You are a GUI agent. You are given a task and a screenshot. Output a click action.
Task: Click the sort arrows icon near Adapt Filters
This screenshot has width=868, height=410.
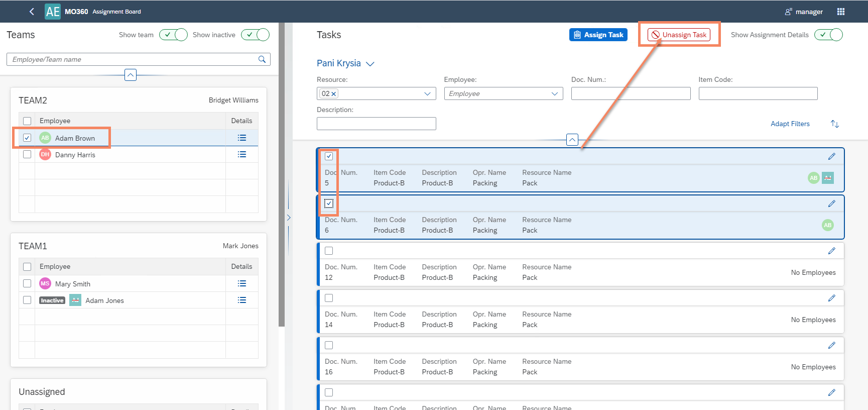(835, 124)
